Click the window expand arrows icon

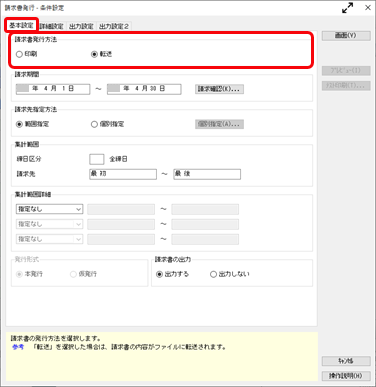coord(348,8)
